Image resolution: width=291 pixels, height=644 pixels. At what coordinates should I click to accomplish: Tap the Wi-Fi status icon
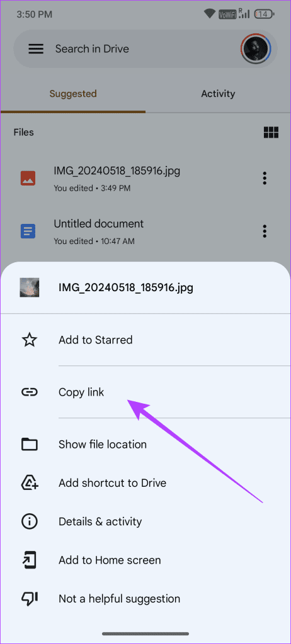(x=210, y=14)
